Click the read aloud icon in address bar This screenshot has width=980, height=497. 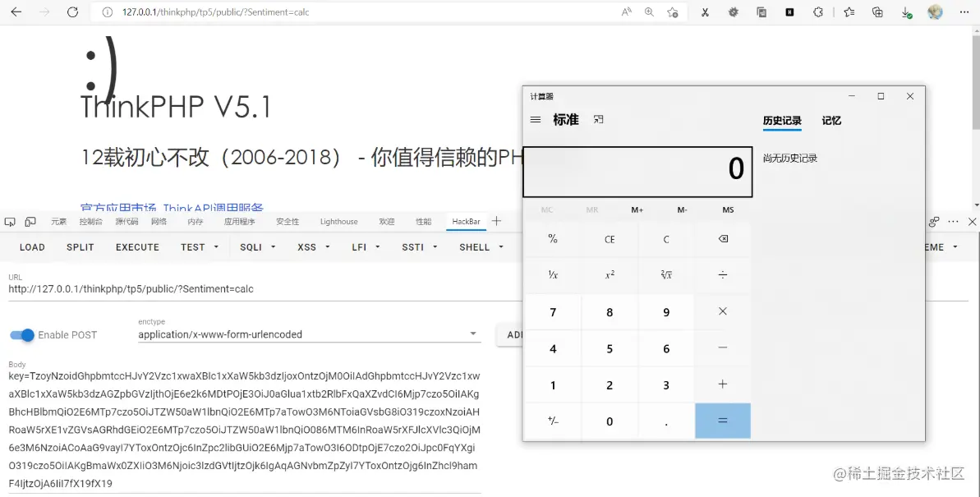point(626,12)
